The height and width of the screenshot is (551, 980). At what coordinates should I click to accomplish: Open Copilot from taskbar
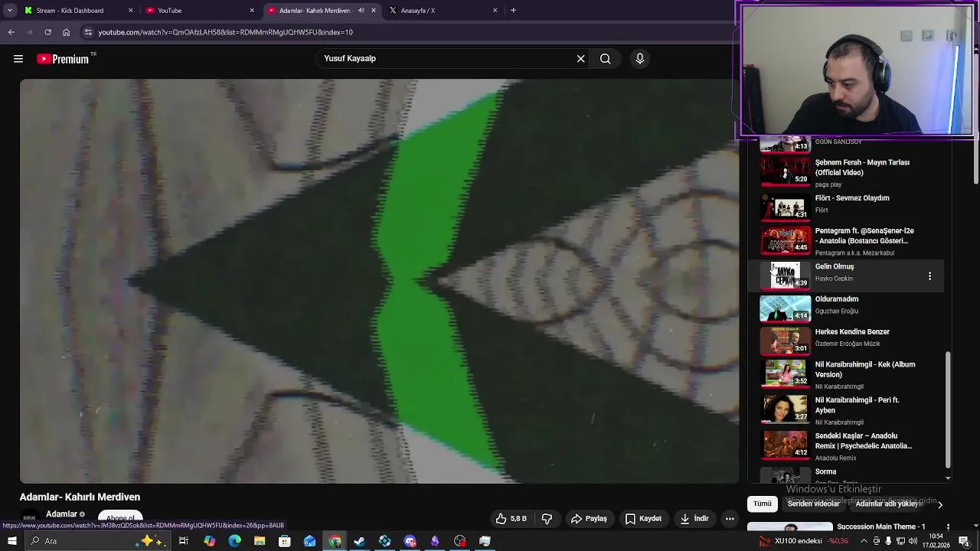209,541
